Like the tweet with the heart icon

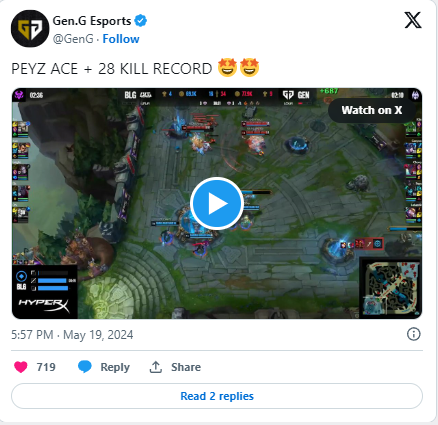[x=21, y=367]
